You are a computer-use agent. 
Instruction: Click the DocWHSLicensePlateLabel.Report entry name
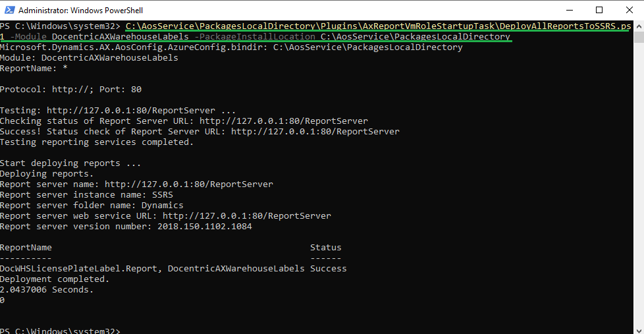(x=78, y=269)
